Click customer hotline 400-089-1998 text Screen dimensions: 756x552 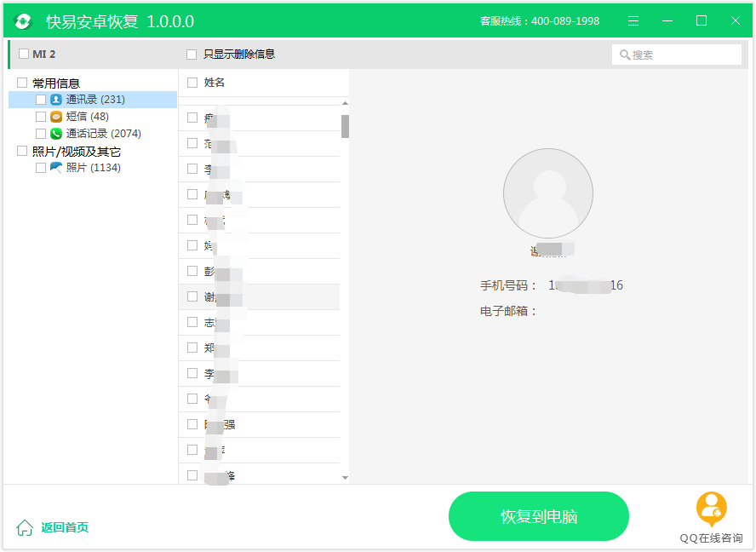(x=540, y=21)
